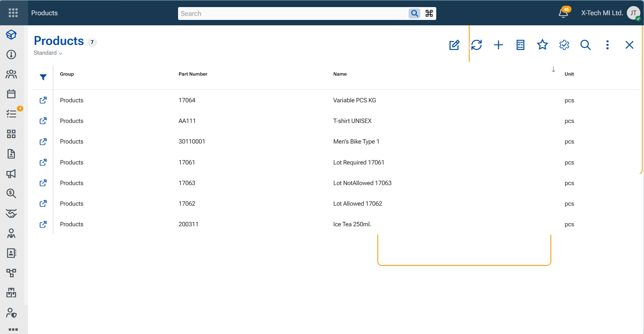Open the task checklist sidebar icon

pyautogui.click(x=11, y=114)
